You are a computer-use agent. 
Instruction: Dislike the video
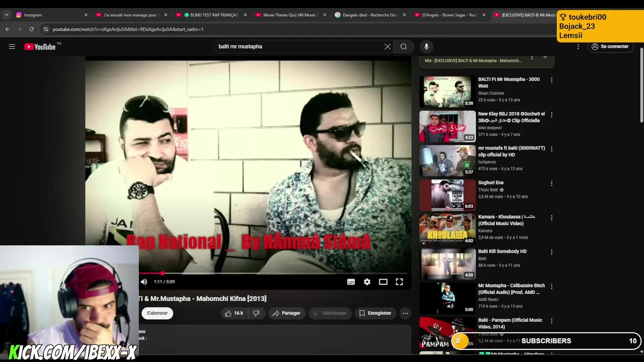(x=256, y=313)
